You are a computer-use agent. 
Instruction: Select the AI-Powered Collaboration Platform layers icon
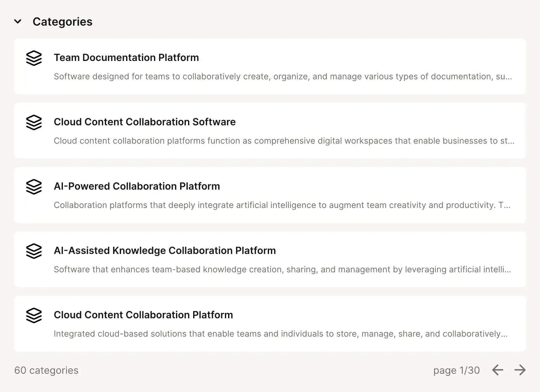point(34,187)
